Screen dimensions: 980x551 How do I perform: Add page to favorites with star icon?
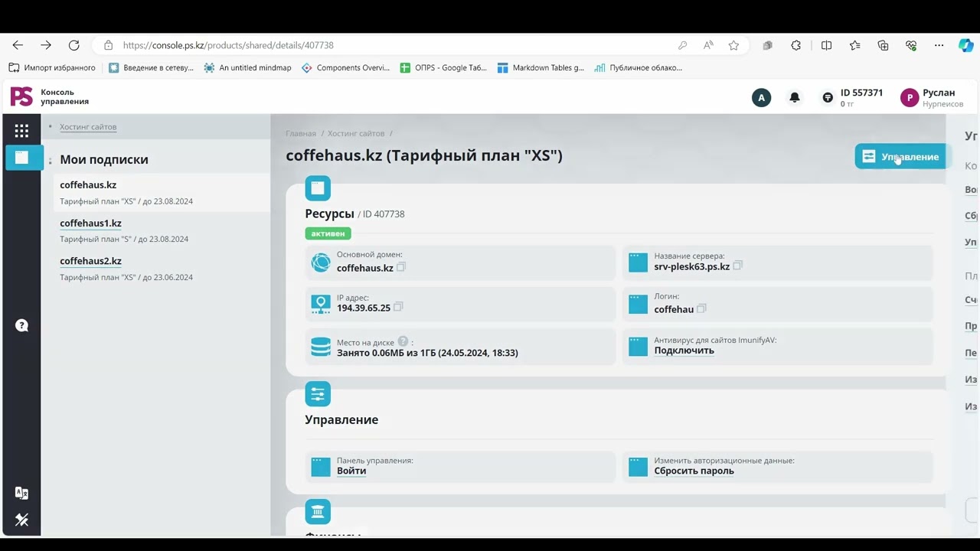(733, 45)
